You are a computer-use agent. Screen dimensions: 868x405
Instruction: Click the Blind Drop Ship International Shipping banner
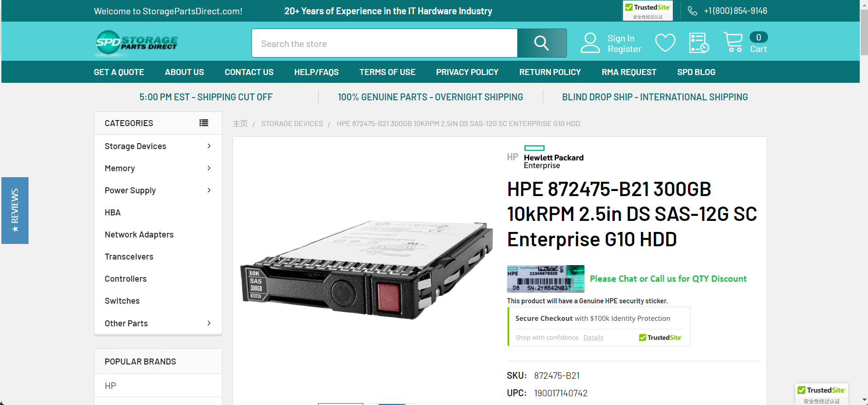click(x=655, y=97)
